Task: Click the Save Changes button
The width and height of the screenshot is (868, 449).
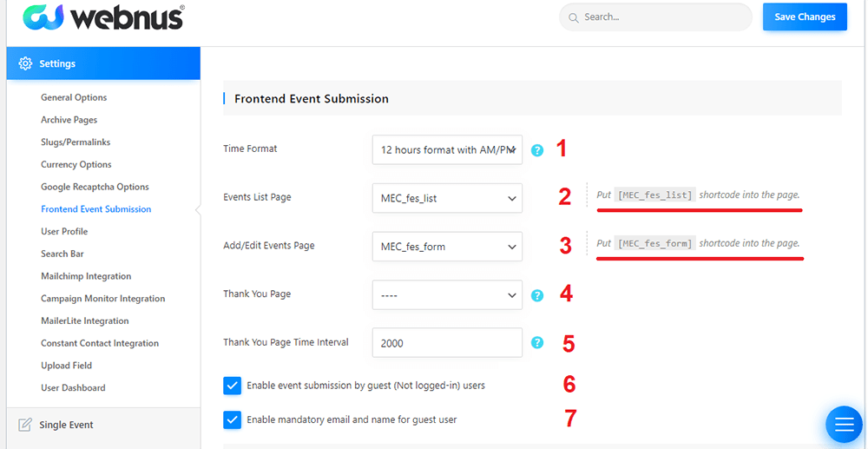Action: pos(805,17)
